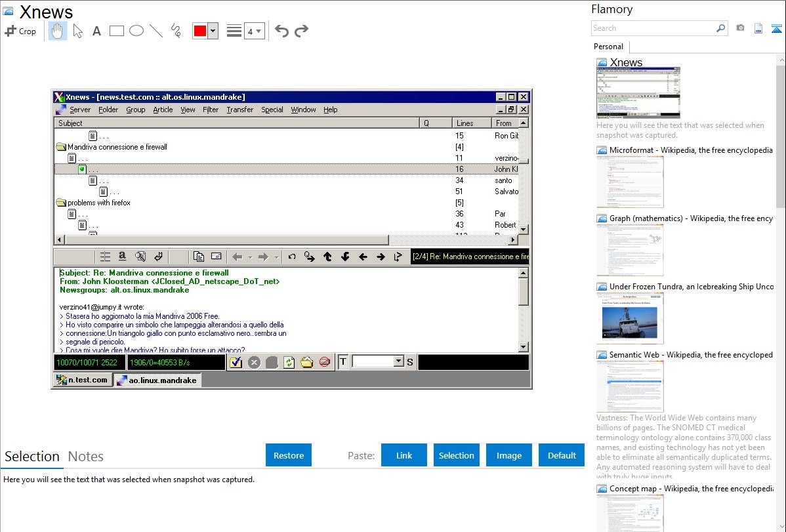Click the Flamory search field
This screenshot has width=786, height=532.
(653, 28)
